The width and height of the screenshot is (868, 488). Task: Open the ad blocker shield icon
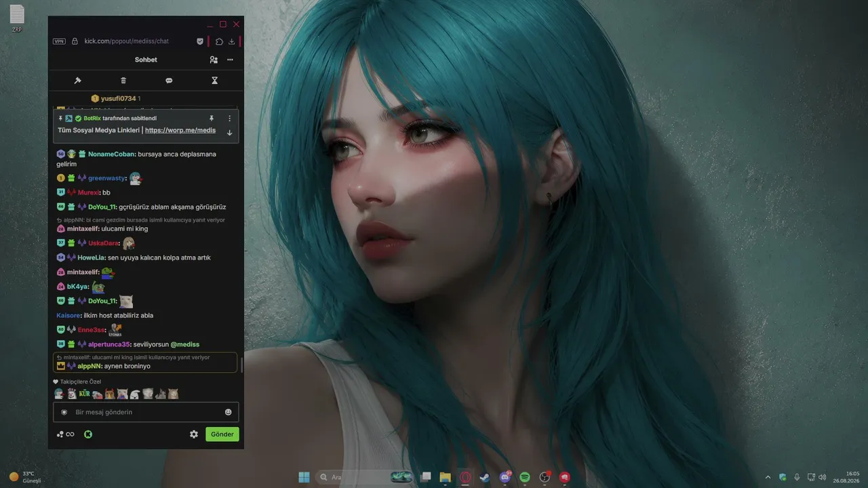pyautogui.click(x=200, y=41)
